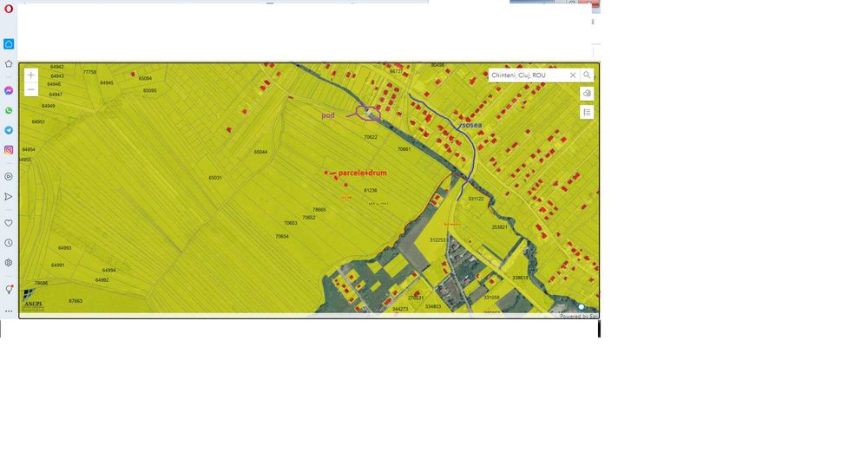Click parcel label 344273 on the map

coord(400,309)
